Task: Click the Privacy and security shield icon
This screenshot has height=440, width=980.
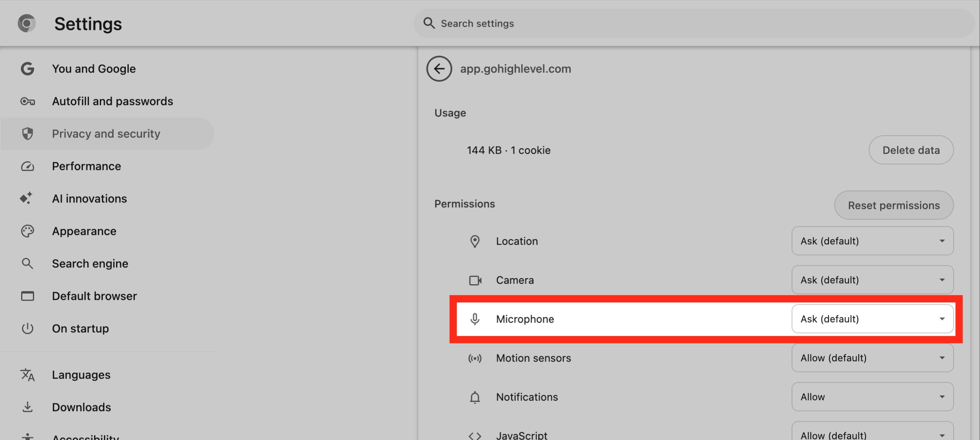Action: [27, 133]
